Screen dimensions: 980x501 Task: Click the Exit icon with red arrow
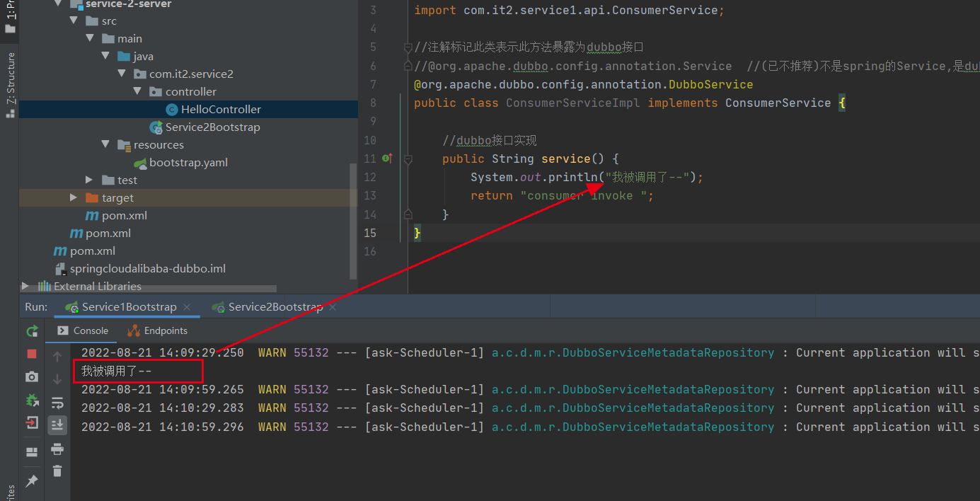tap(32, 423)
